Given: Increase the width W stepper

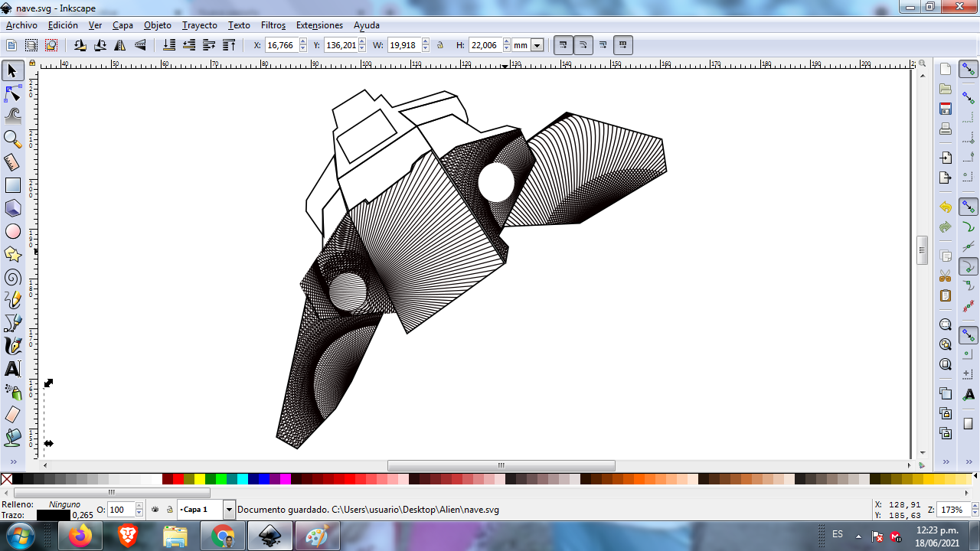Looking at the screenshot, I should click(426, 42).
